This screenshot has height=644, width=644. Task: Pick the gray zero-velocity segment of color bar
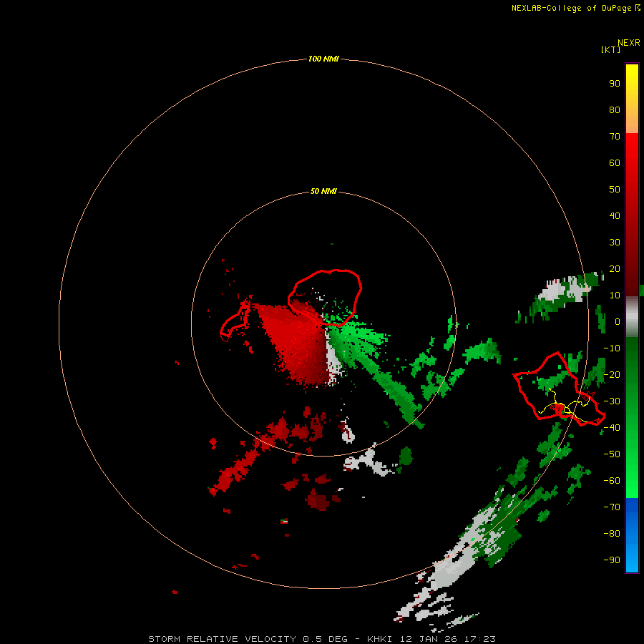coord(632,317)
